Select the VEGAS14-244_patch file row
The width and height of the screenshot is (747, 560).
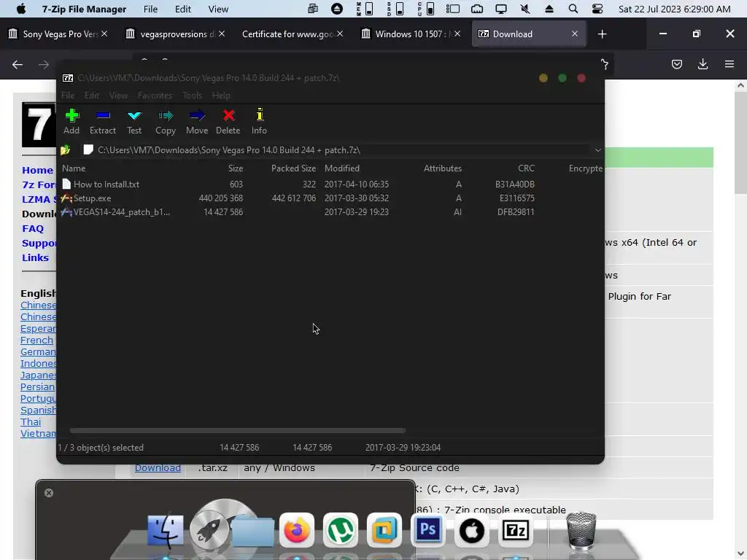(115, 212)
